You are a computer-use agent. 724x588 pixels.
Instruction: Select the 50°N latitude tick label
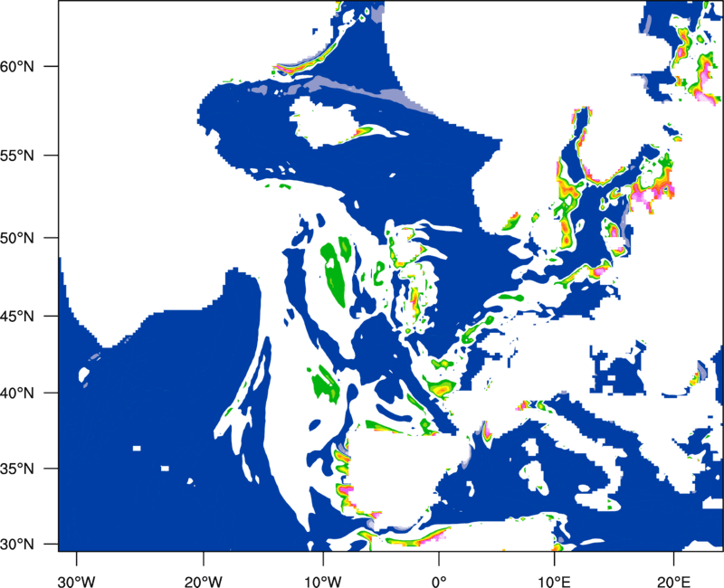click(28, 238)
